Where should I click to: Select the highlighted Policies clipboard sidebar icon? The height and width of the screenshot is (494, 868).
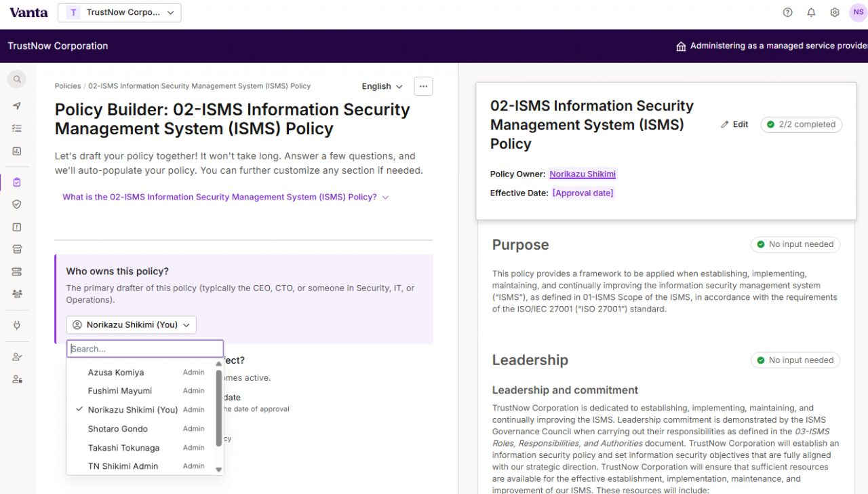(x=17, y=182)
